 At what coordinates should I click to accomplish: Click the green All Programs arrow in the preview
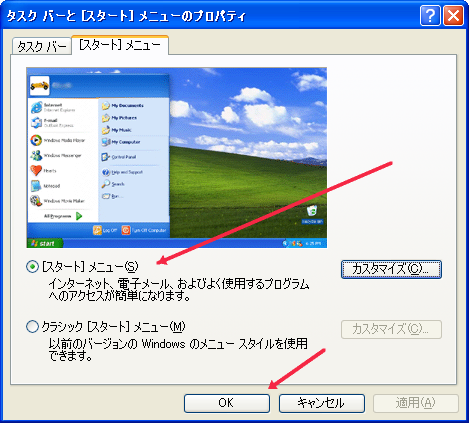tap(79, 216)
